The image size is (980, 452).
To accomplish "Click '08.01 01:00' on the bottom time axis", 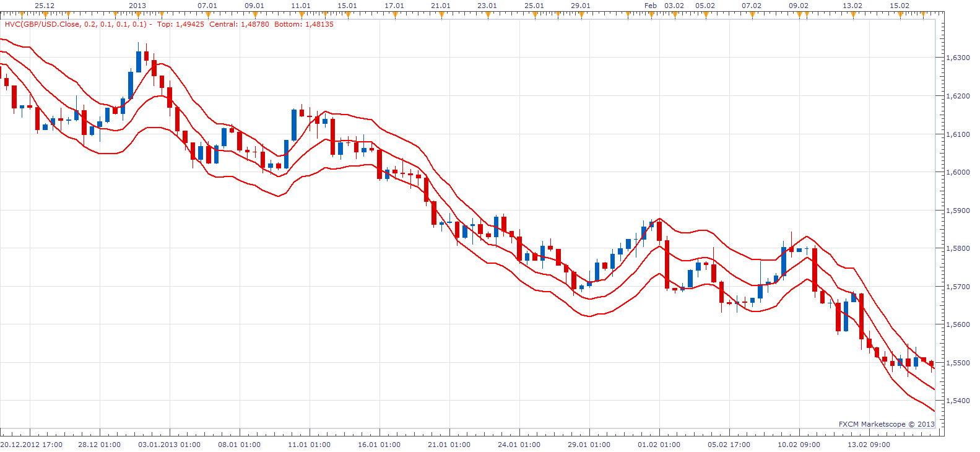I will click(239, 445).
